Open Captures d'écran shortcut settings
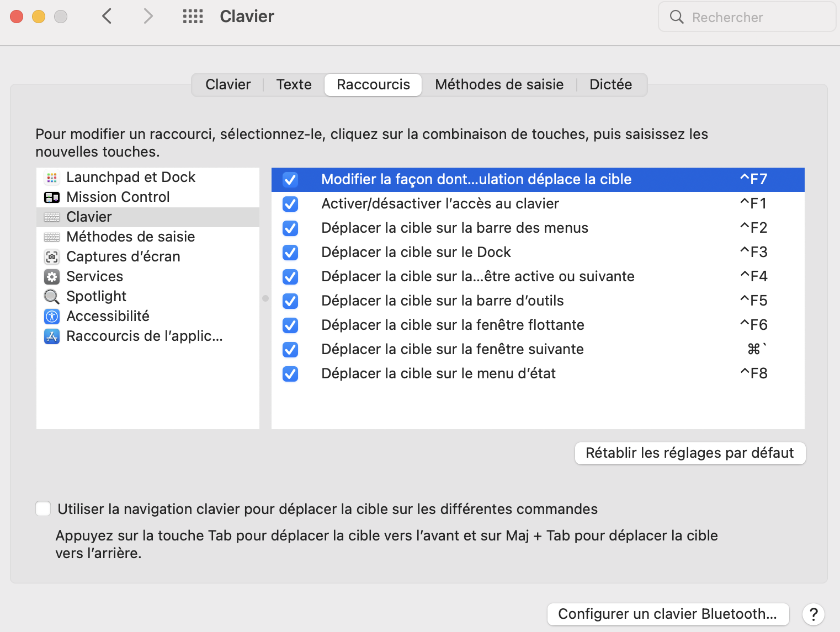Screen dimensions: 840x632 123,256
